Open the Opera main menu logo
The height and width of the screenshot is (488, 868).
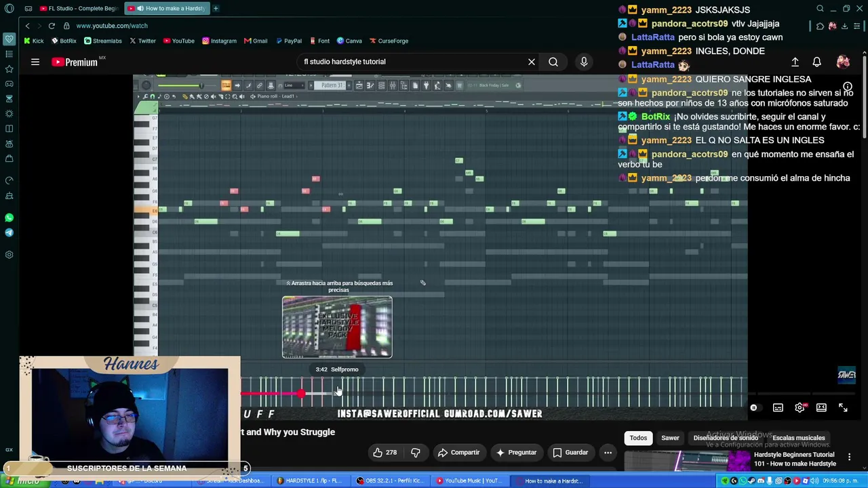coord(9,9)
